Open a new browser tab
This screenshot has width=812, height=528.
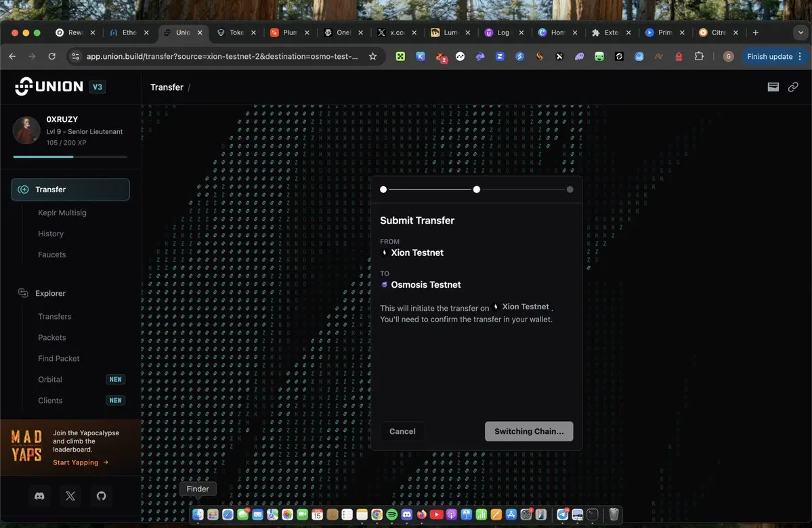coord(756,32)
